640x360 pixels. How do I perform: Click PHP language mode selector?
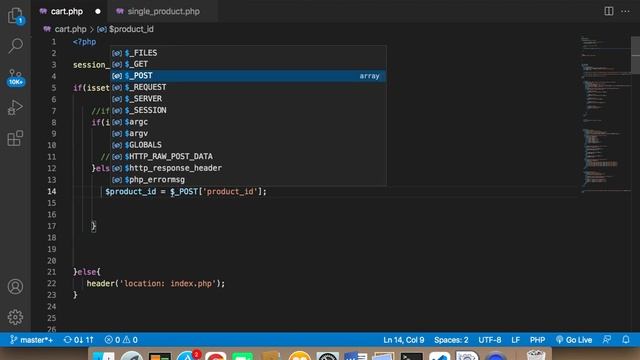(x=537, y=340)
